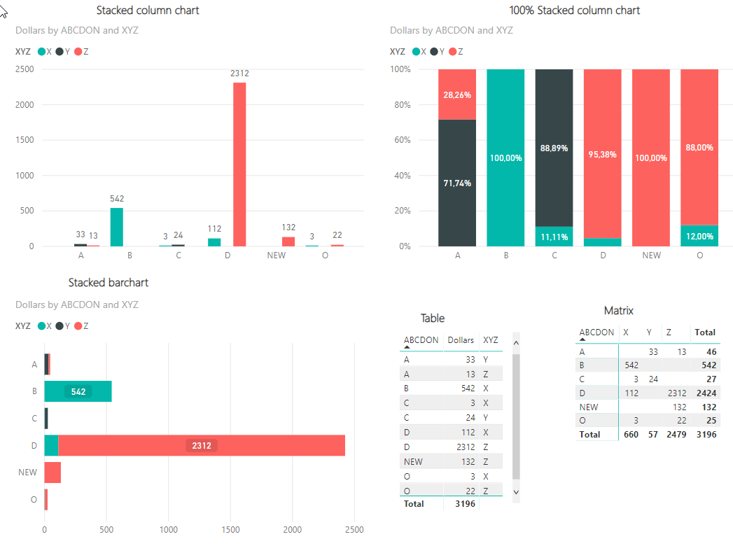Click the Table cell showing 132
Viewport: 733px width, 560px height.
[468, 461]
